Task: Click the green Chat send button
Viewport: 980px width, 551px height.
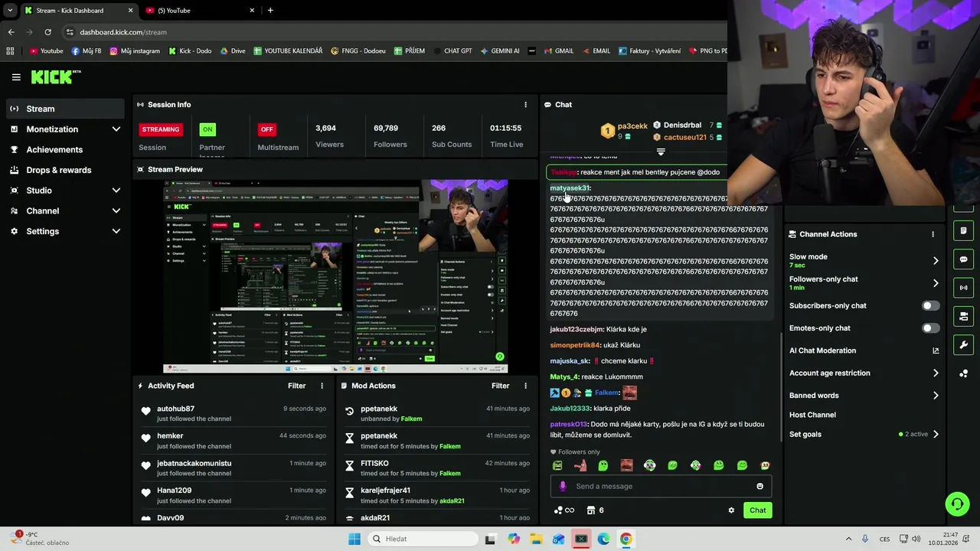Action: pyautogui.click(x=757, y=510)
